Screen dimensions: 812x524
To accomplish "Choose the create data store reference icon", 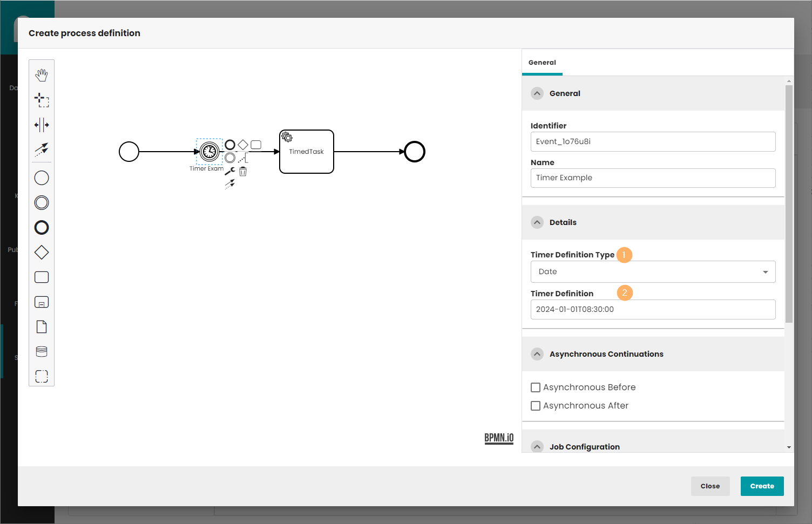I will click(42, 352).
